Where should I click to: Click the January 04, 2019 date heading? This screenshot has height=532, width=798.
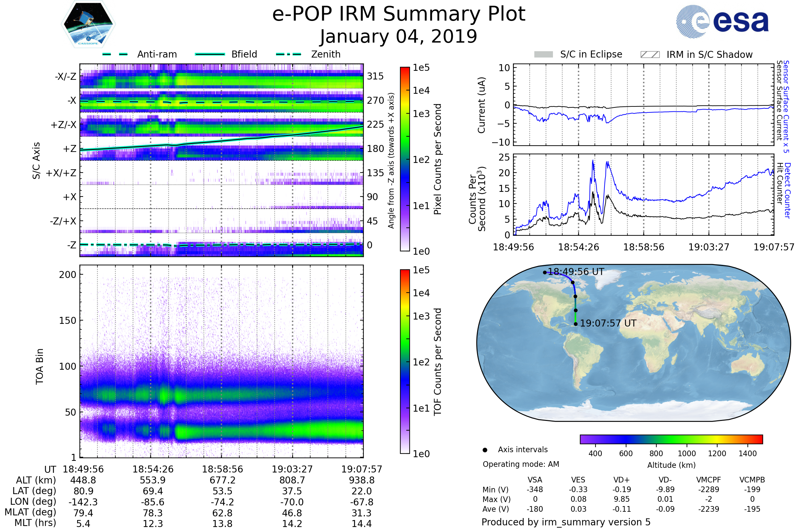coord(399,37)
